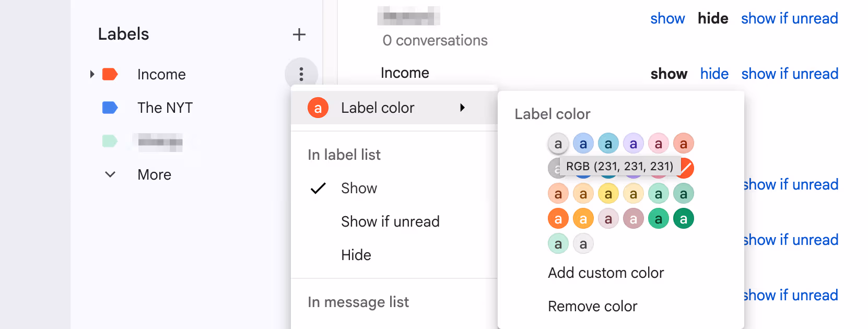This screenshot has height=329, width=868.
Task: Click the checkmark next to Show
Action: click(318, 188)
